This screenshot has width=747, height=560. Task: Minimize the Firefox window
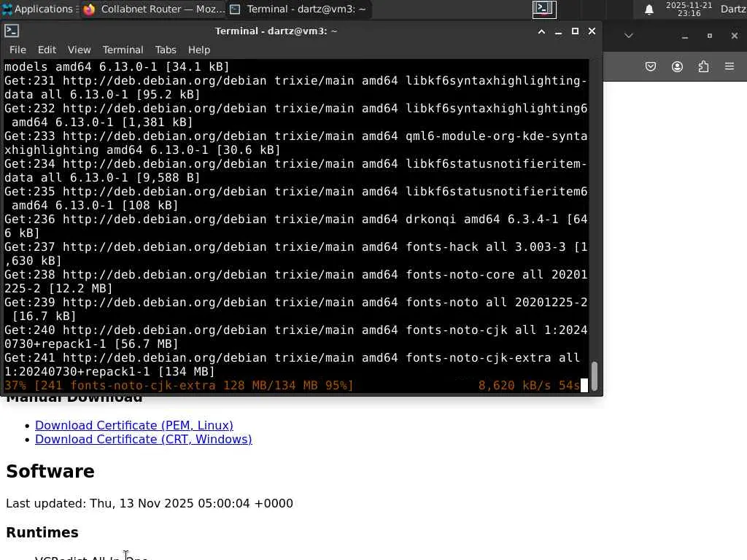tap(684, 36)
